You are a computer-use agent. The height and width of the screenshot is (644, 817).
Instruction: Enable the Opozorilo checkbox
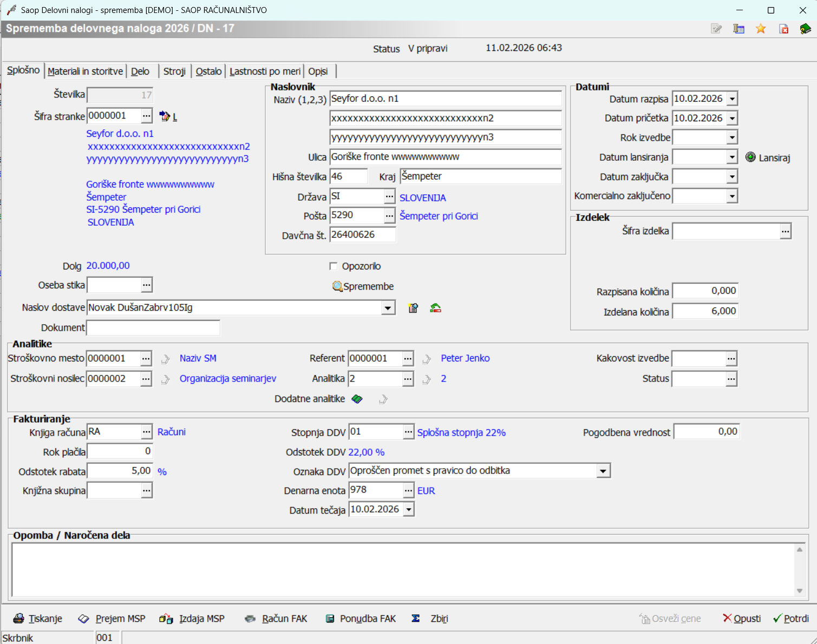[x=334, y=266]
